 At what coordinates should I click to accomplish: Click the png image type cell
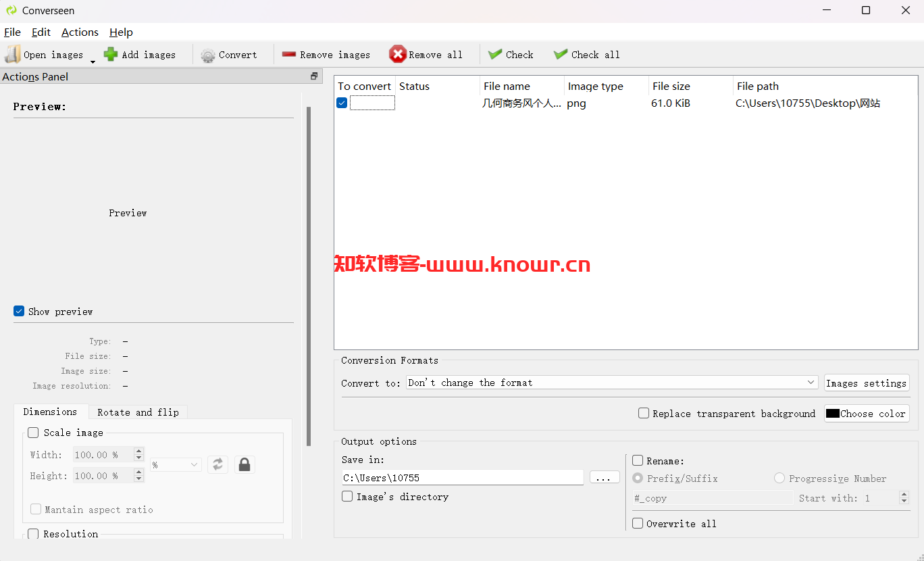[576, 103]
